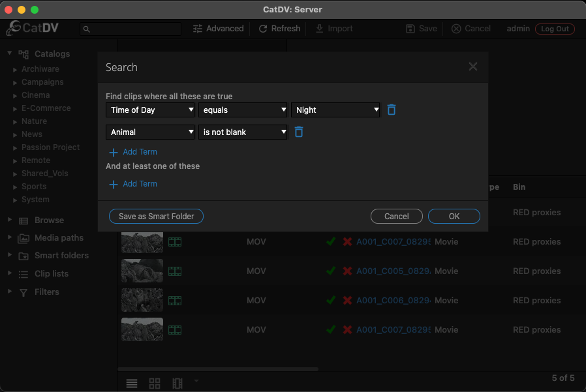The width and height of the screenshot is (586, 392).
Task: Click red X icon in A001_C005 row
Action: [347, 271]
